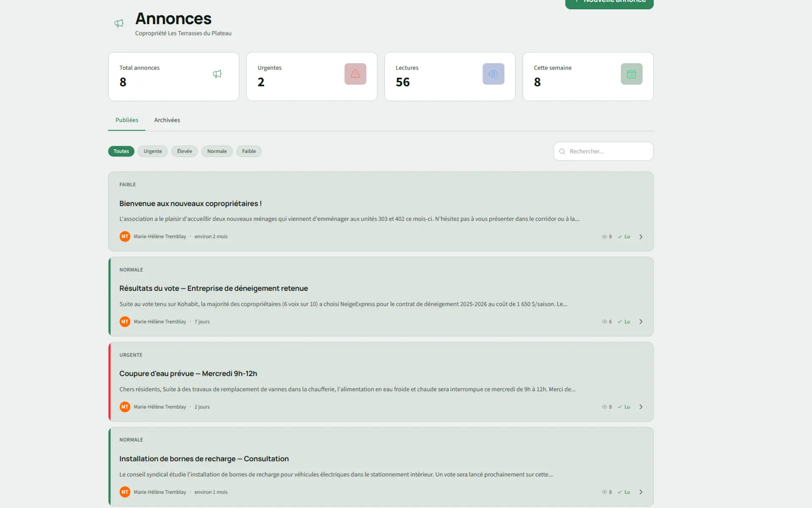Mark the Coupure d'eau announcement as Lu

[624, 407]
